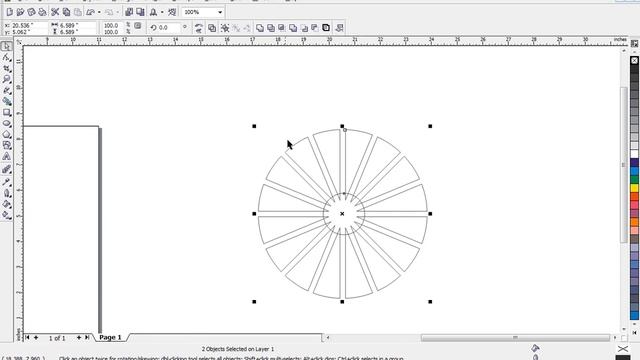This screenshot has width=640, height=360.
Task: Activate the Text tool
Action: [6, 156]
